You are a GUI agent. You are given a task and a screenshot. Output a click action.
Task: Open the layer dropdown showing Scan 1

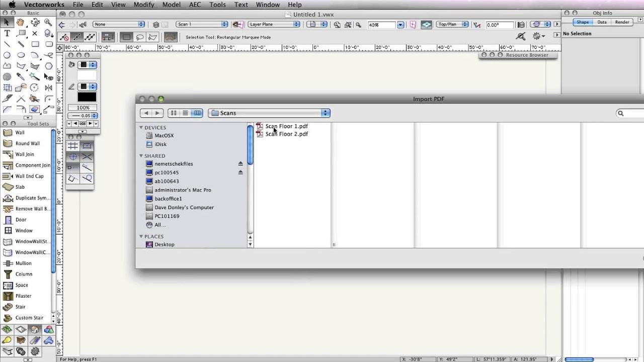click(202, 24)
